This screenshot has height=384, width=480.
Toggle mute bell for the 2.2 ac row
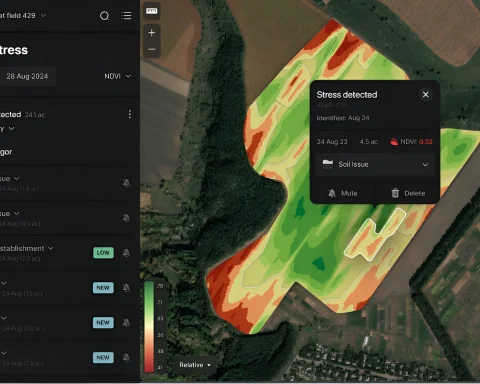pyautogui.click(x=126, y=253)
